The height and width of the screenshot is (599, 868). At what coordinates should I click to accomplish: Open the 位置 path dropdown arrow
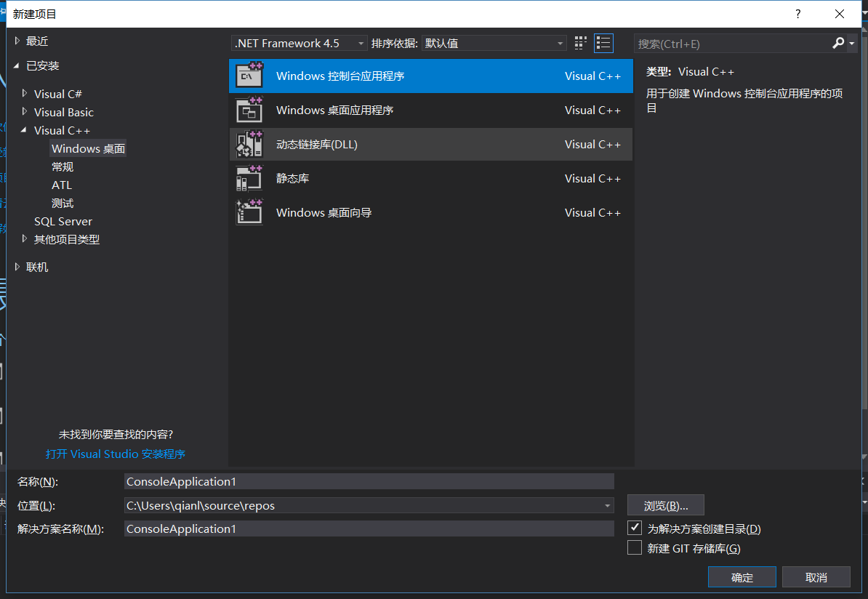click(x=607, y=505)
